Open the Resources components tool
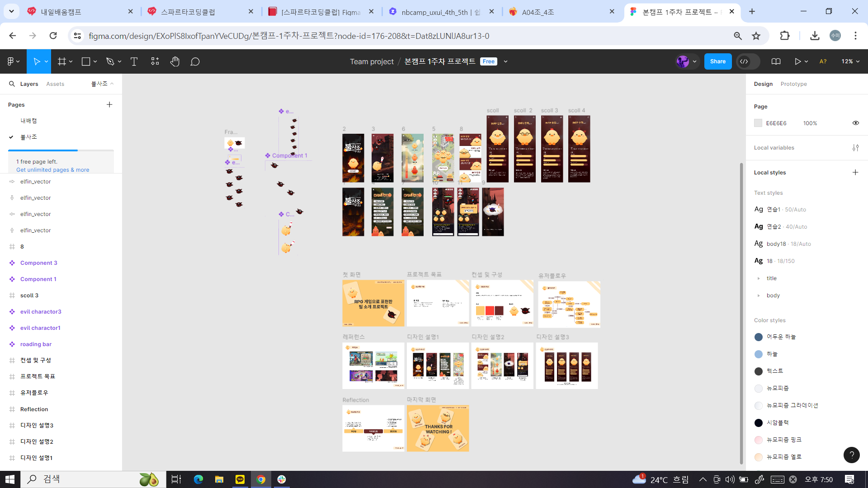868x488 pixels. click(155, 61)
